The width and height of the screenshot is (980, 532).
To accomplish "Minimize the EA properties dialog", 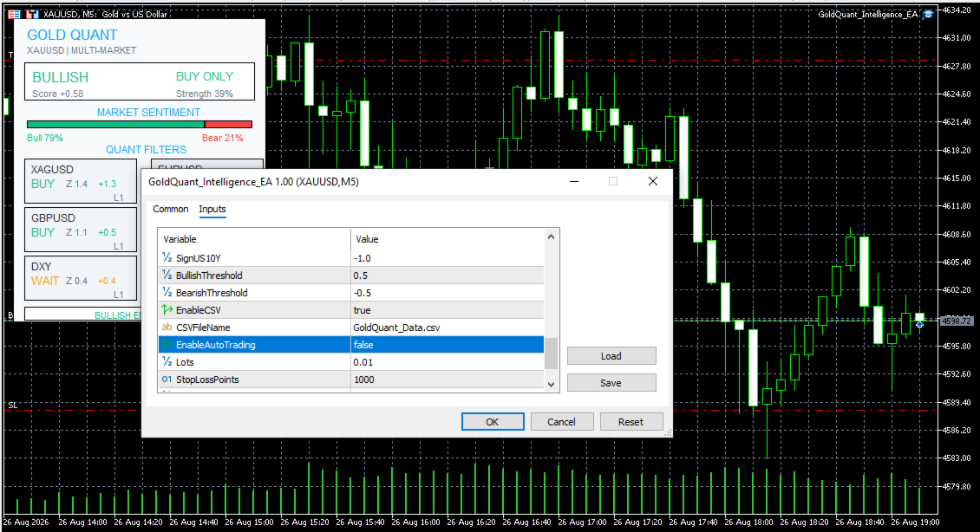I will (x=574, y=181).
